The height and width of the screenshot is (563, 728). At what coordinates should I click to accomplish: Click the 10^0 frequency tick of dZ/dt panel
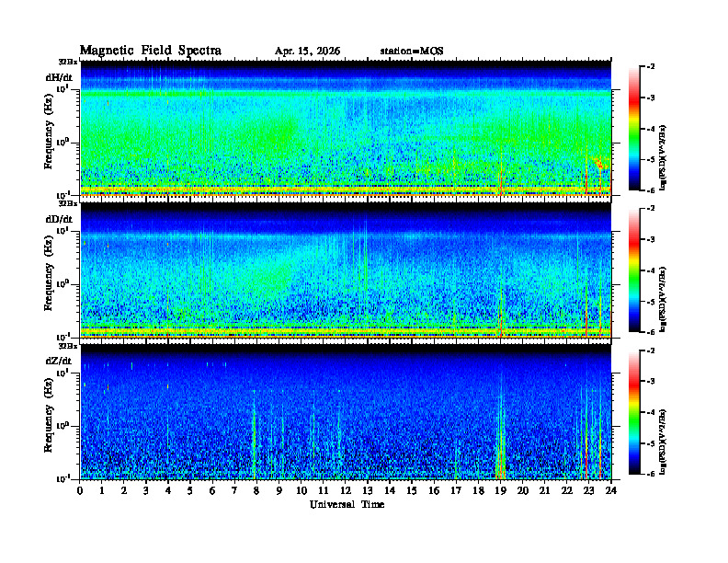[63, 425]
